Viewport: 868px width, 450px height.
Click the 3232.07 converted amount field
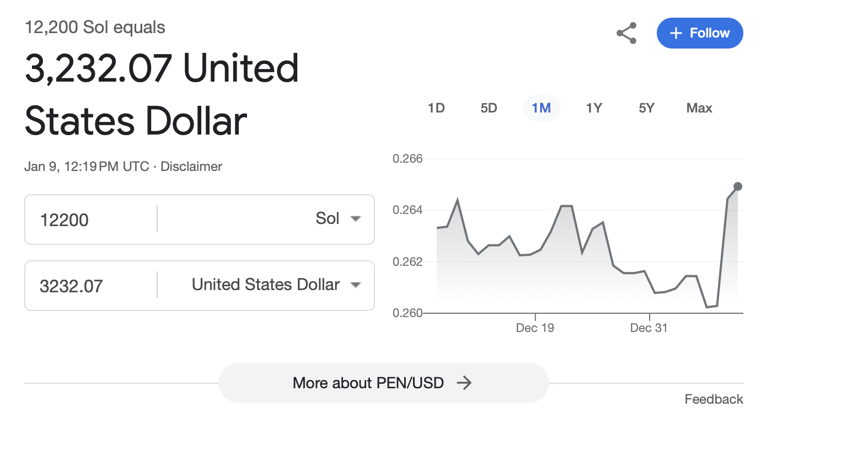click(x=91, y=286)
